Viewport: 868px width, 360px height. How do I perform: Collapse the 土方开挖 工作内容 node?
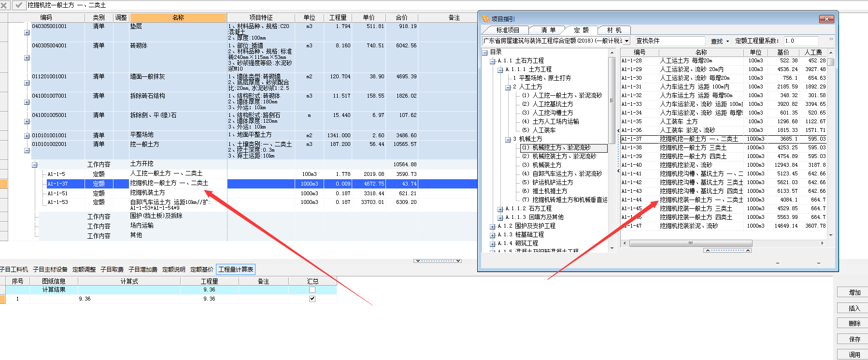[35, 165]
